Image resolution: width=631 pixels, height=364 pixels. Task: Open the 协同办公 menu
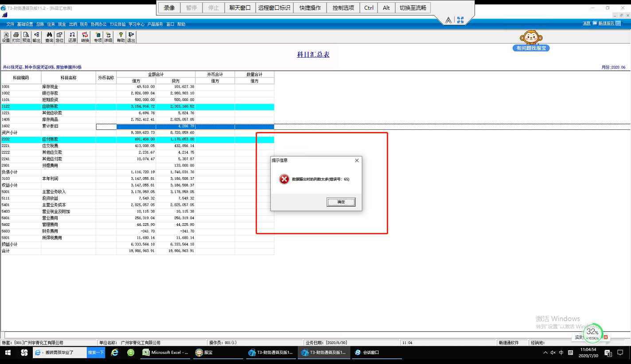click(99, 24)
